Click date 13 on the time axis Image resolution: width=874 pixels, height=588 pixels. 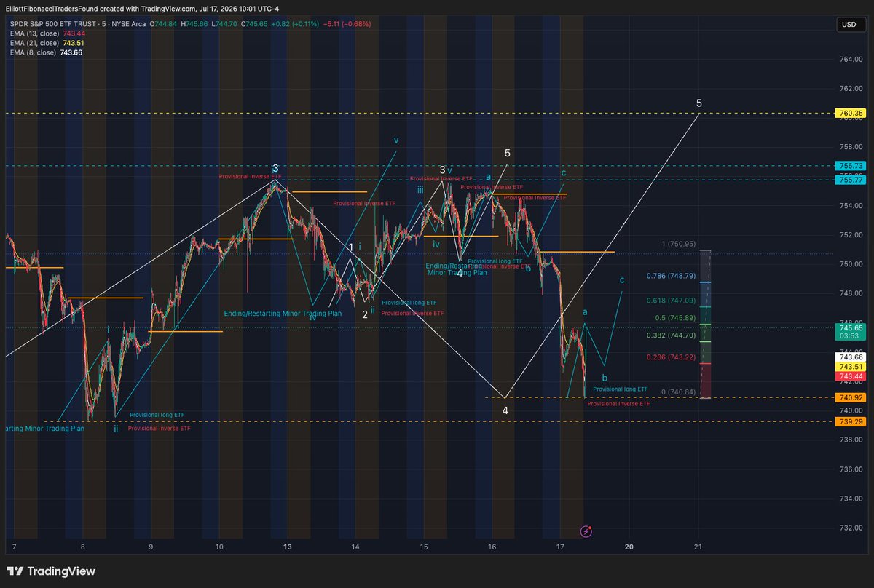(x=288, y=546)
